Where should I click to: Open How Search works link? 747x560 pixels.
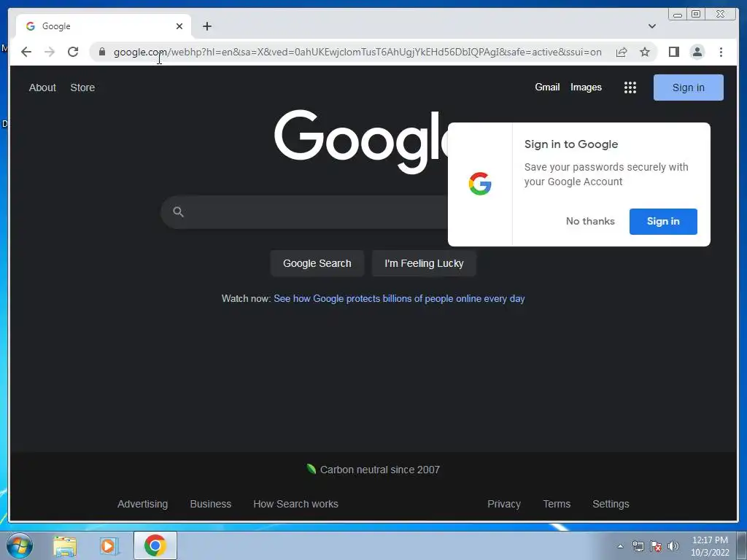click(x=296, y=504)
